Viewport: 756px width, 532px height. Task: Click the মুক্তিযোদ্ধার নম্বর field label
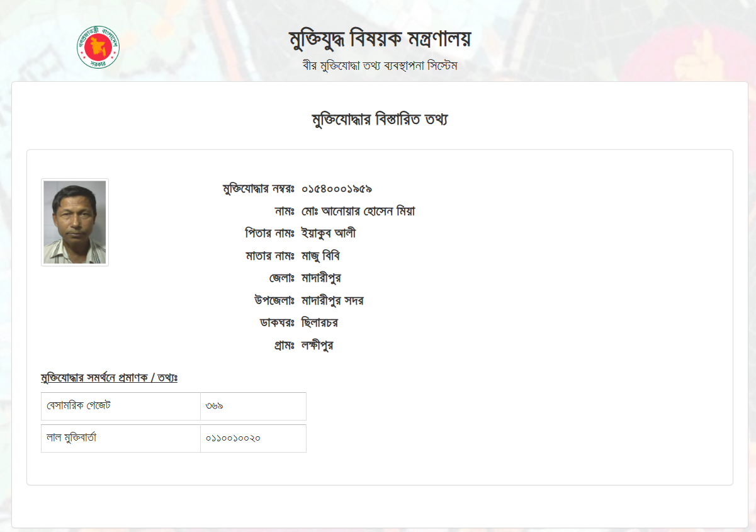click(x=259, y=189)
